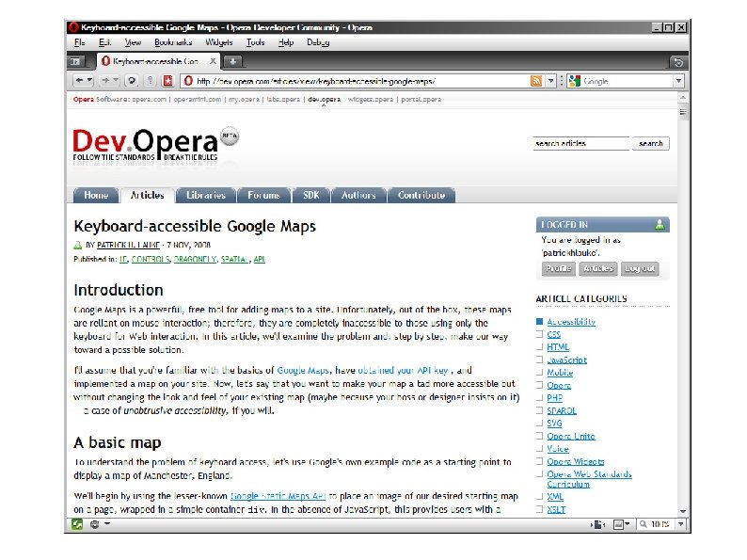Click the vertical scrollbar down arrow
747x560 pixels.
click(x=683, y=511)
